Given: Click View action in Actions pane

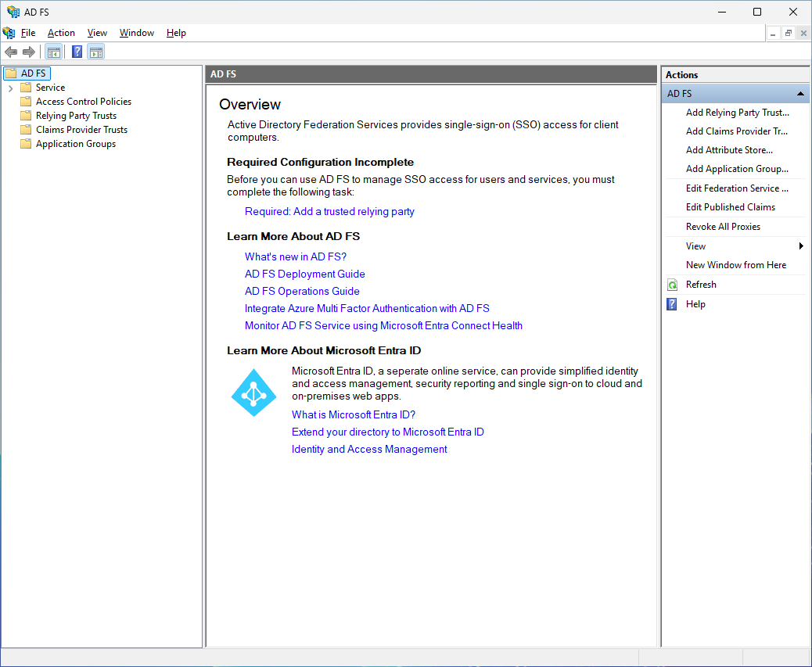Looking at the screenshot, I should [x=695, y=246].
